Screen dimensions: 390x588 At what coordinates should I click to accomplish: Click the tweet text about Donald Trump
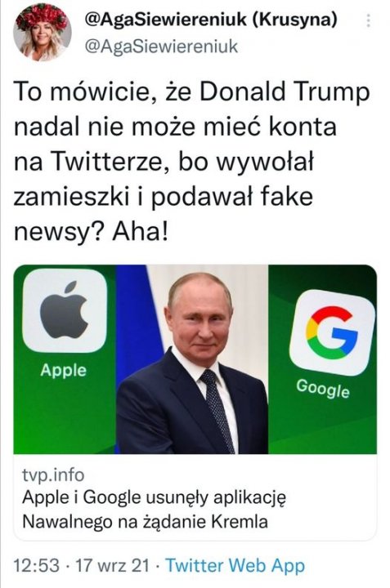click(191, 161)
